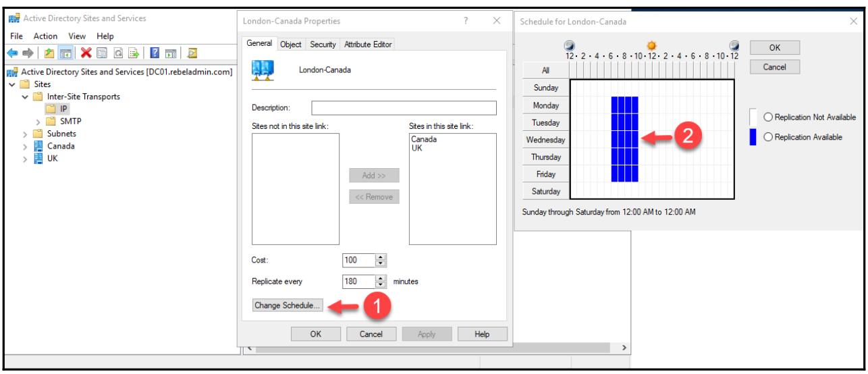Switch to the Attribute Editor tab

point(369,45)
